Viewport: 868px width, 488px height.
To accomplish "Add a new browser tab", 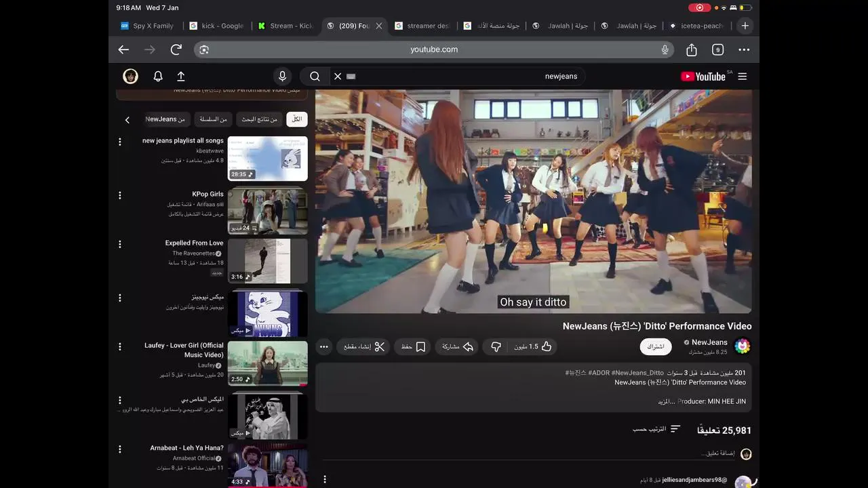I will [745, 26].
